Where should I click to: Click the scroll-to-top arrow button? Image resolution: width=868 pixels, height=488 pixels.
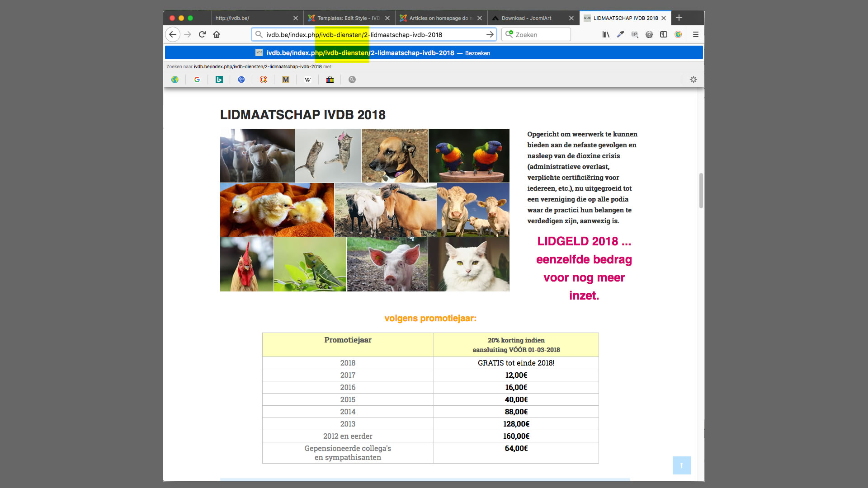(681, 465)
